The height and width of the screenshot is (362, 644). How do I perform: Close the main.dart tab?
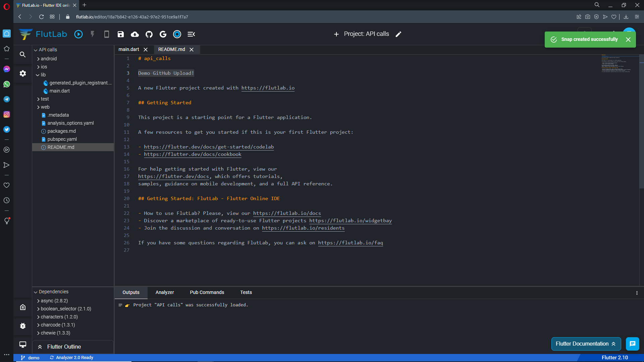coord(146,50)
